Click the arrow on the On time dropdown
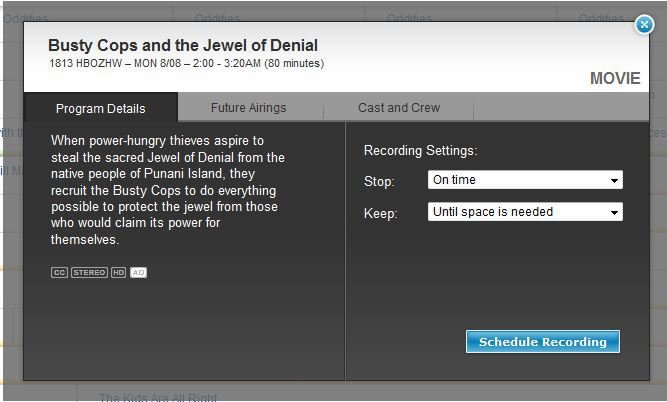 [614, 180]
